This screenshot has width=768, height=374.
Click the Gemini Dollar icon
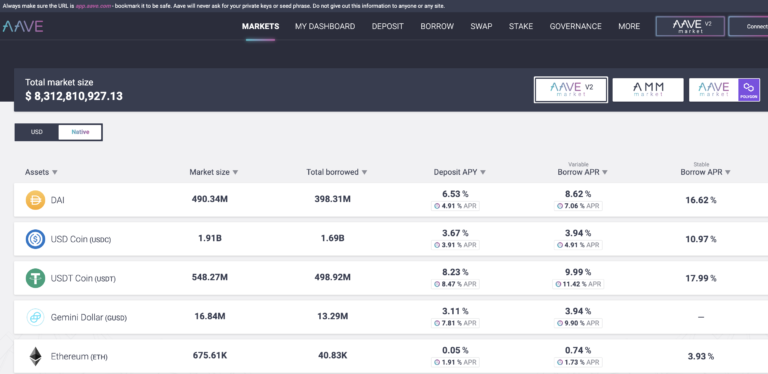coord(35,318)
